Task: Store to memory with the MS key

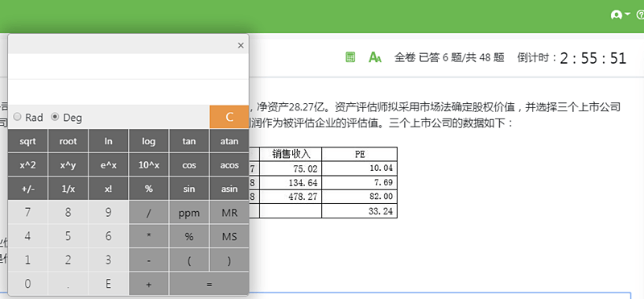Action: pyautogui.click(x=229, y=236)
